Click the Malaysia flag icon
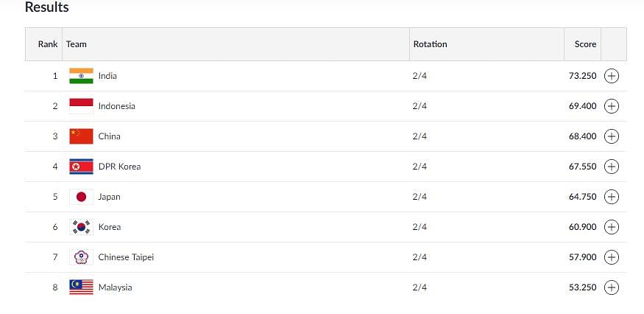Viewport: 644px width, 314px height. pos(81,287)
